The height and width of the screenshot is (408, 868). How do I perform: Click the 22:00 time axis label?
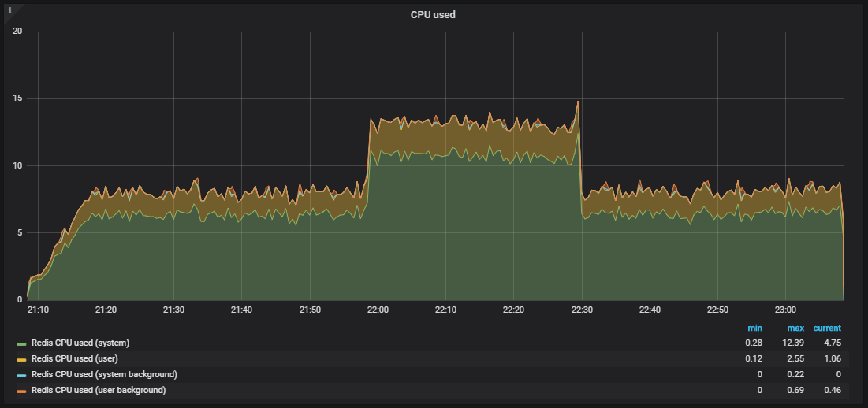[378, 310]
